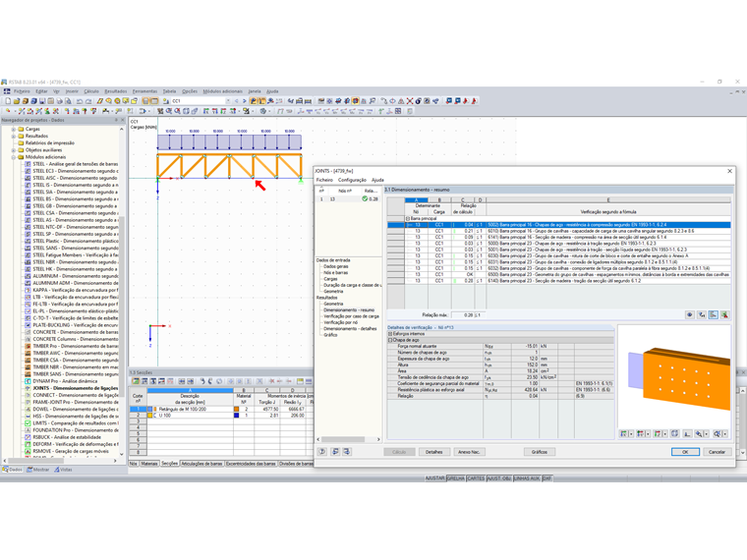Click JOINTS tree horizontal scrollbar
This screenshot has height=560, width=747.
point(349,439)
